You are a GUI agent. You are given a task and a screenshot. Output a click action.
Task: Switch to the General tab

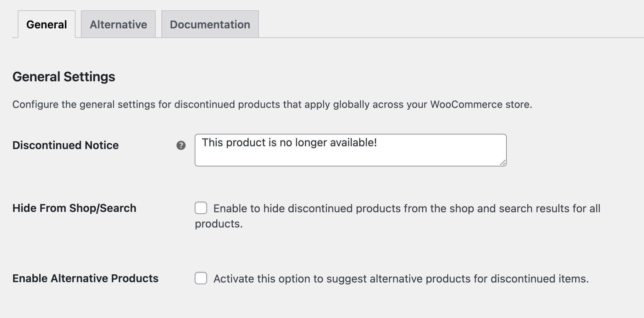46,24
